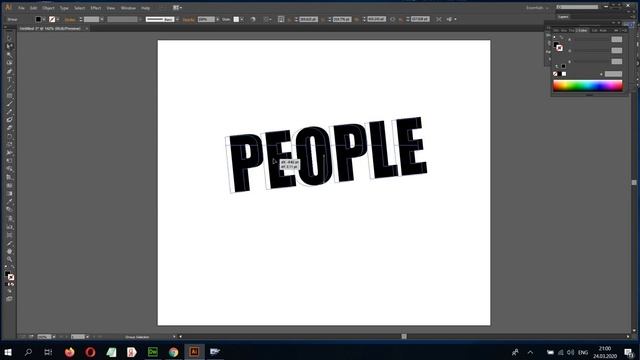Click the width value field in control bar
Image resolution: width=640 pixels, height=360 pixels.
376,19
